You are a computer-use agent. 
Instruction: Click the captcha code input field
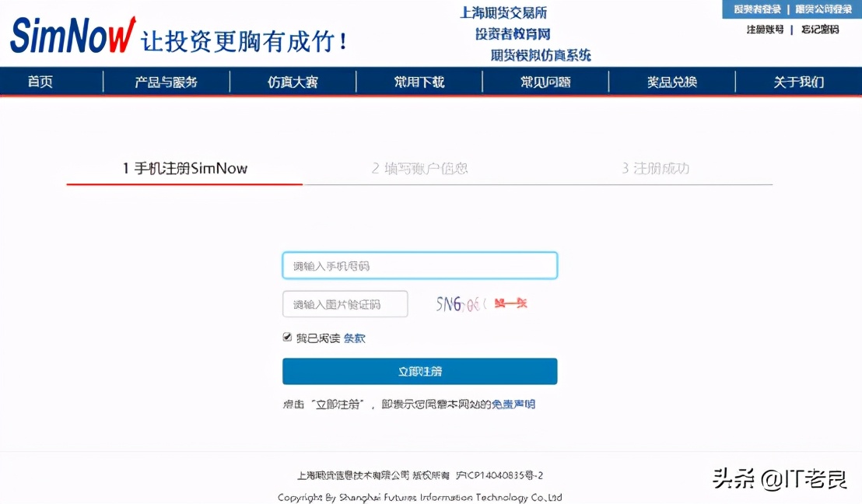click(345, 303)
